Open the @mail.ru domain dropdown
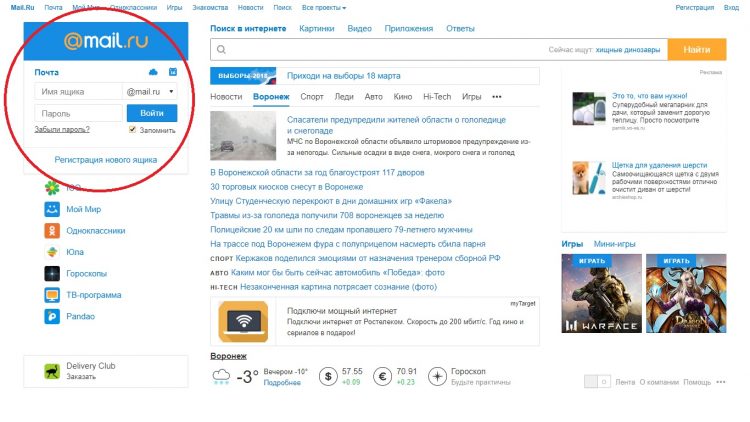The image size is (750, 422). 150,91
